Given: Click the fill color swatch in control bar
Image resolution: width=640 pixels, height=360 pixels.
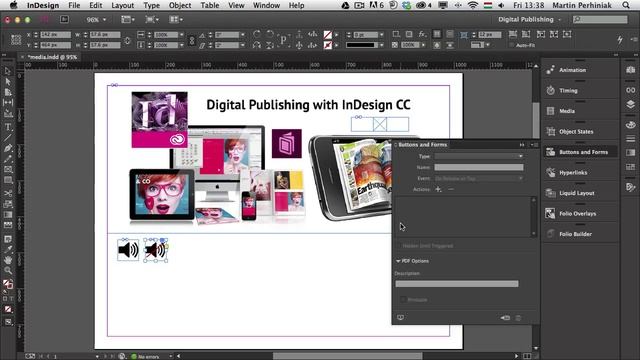Looking at the screenshot, I should tap(327, 35).
